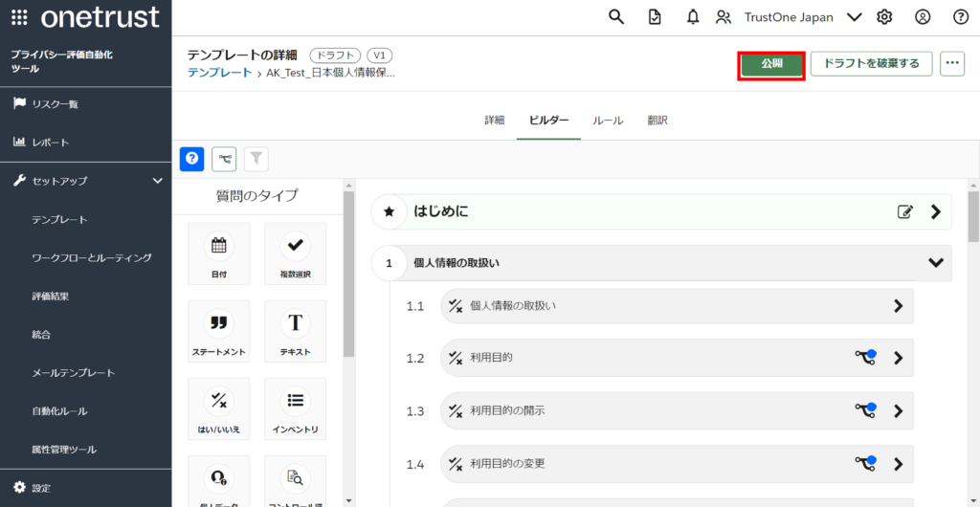Viewport: 980px width, 507px height.
Task: Open the notifications bell
Action: pyautogui.click(x=693, y=17)
